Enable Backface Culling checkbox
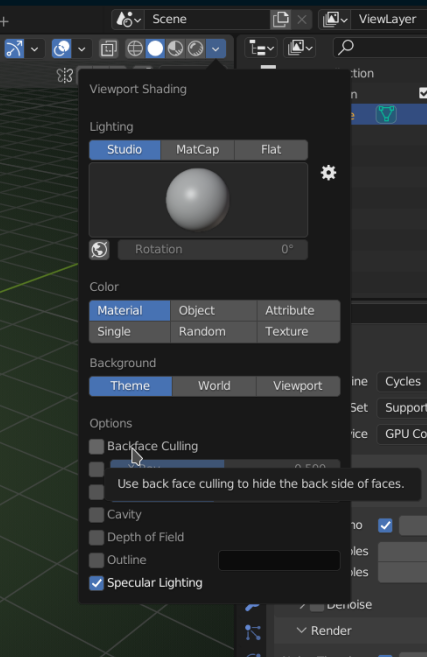 (96, 446)
